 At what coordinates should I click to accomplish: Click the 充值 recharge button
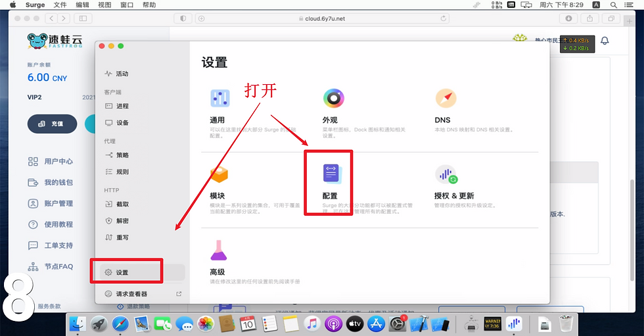[x=52, y=124]
